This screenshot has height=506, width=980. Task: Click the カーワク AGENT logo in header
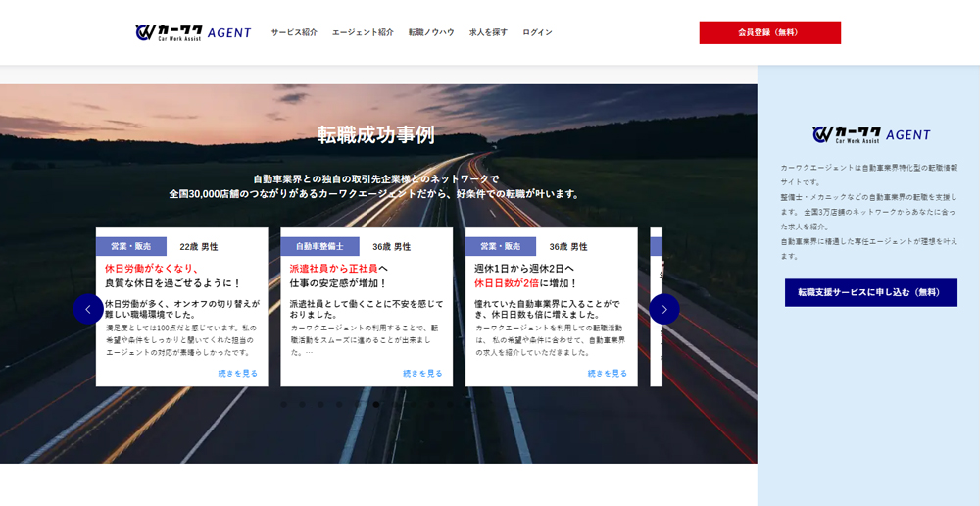[x=193, y=32]
